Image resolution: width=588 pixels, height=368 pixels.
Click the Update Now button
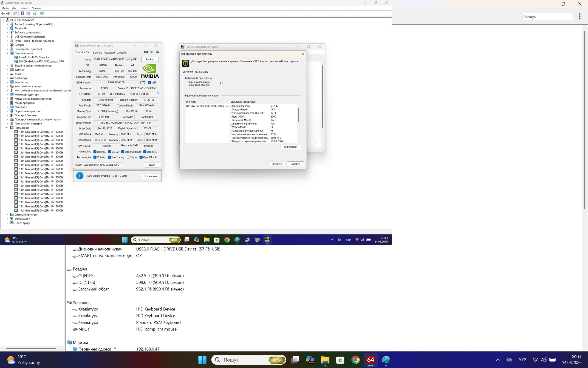[150, 176]
